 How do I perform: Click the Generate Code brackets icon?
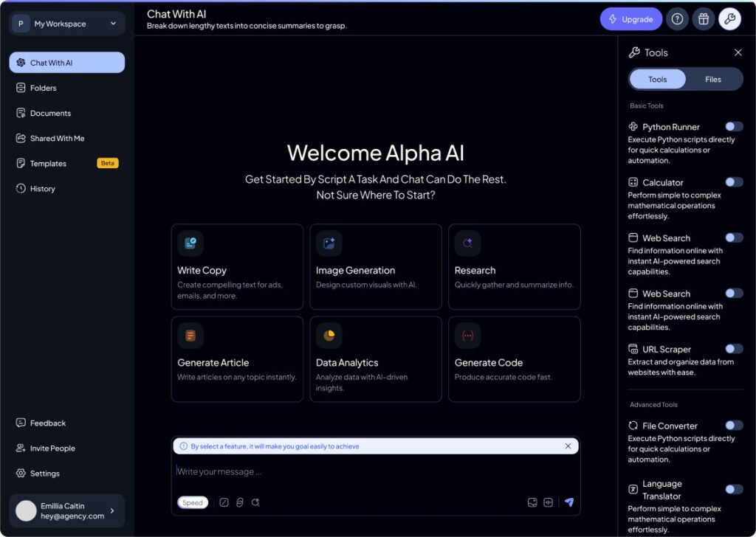[467, 336]
